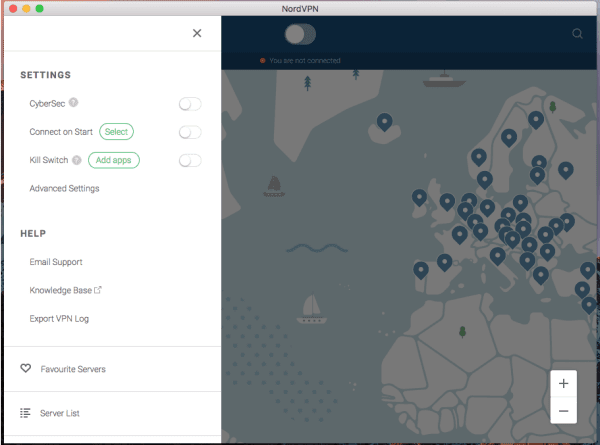Zoom out the map with the minus button

563,411
